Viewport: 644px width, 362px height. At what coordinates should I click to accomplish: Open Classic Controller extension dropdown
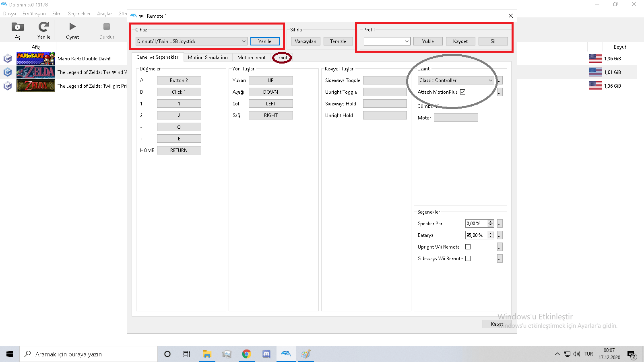pos(456,80)
